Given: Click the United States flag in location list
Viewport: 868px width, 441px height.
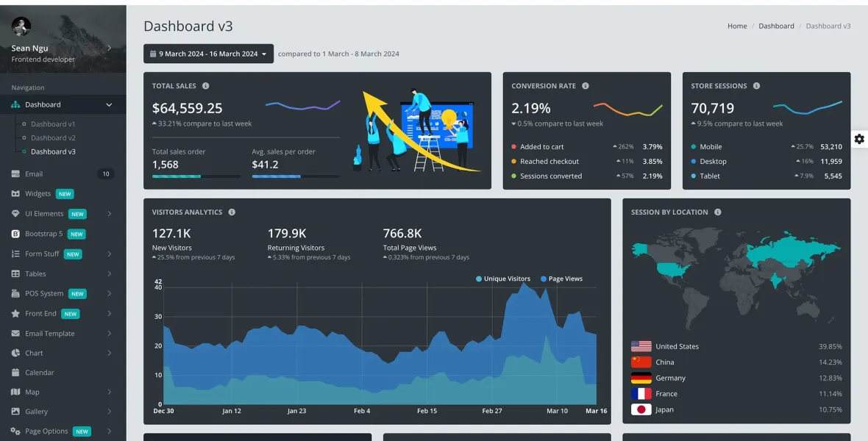Looking at the screenshot, I should pos(641,346).
